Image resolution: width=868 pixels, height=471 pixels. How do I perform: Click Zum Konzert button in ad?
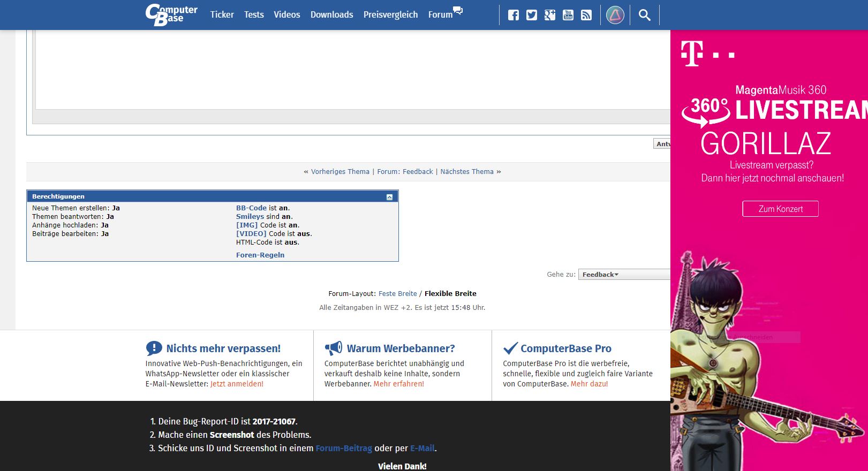pyautogui.click(x=780, y=209)
